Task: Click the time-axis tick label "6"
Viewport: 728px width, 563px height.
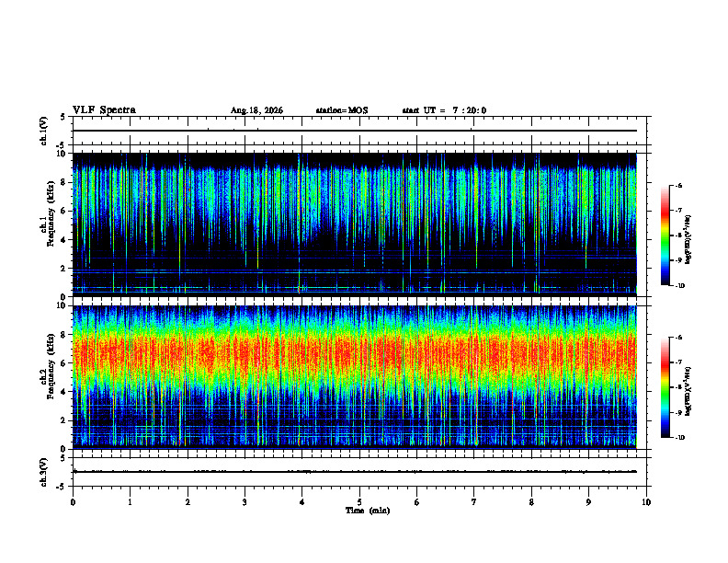Action: click(x=417, y=502)
